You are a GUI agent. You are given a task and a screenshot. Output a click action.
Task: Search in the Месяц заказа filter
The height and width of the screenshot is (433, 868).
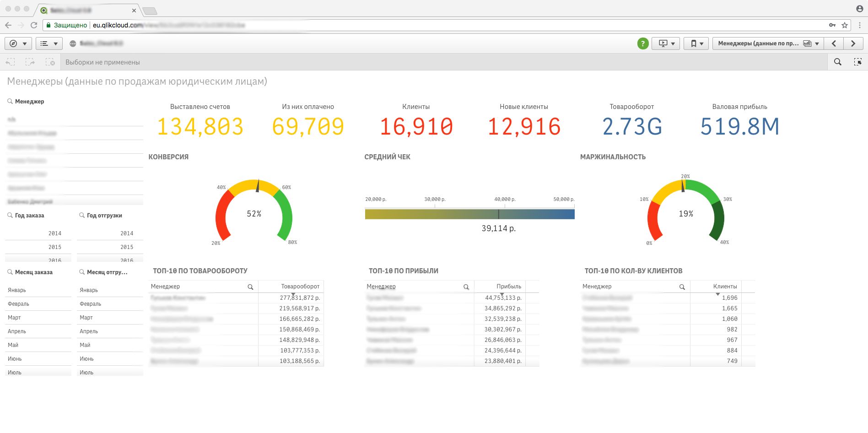point(10,272)
